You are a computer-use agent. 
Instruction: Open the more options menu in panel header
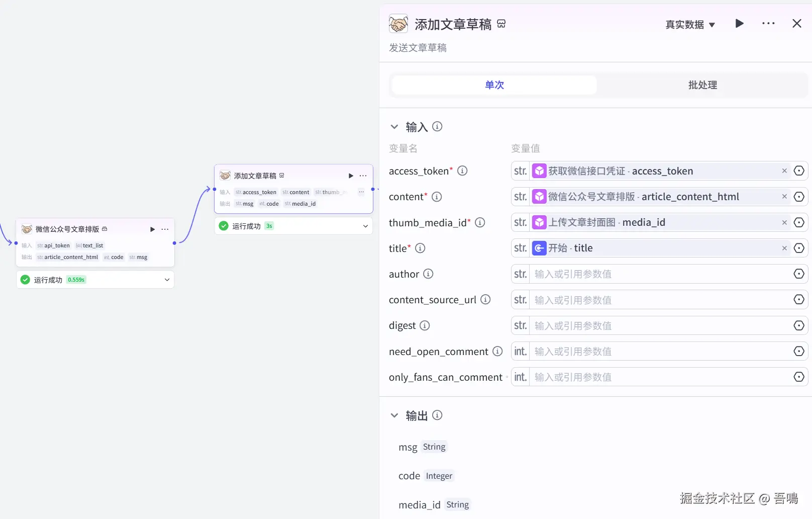(x=768, y=24)
